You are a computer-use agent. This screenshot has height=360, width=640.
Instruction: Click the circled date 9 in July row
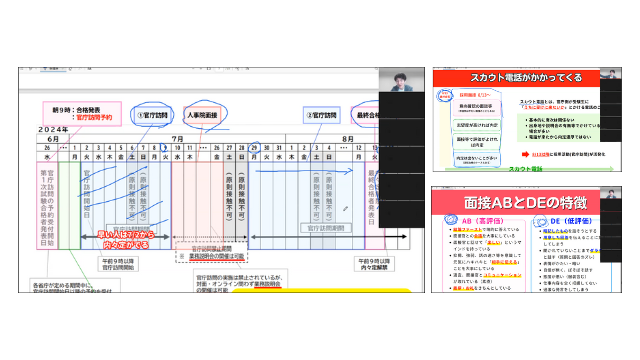pyautogui.click(x=164, y=148)
